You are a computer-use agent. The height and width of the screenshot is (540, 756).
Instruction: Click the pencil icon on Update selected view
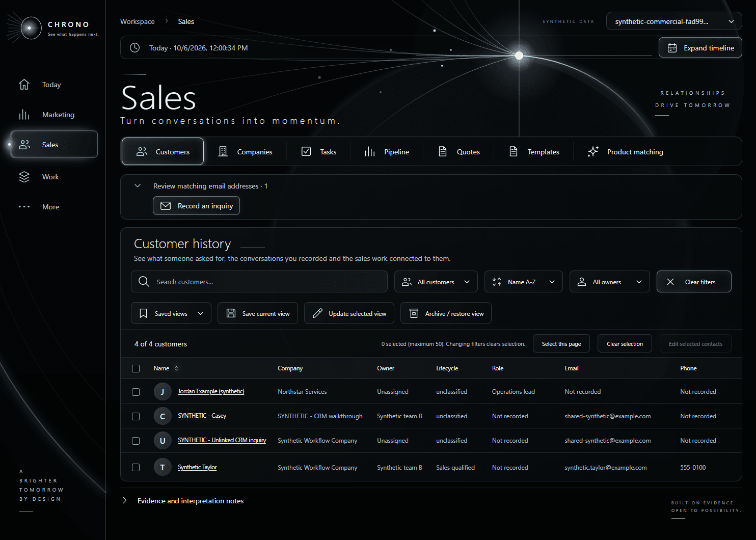[317, 313]
